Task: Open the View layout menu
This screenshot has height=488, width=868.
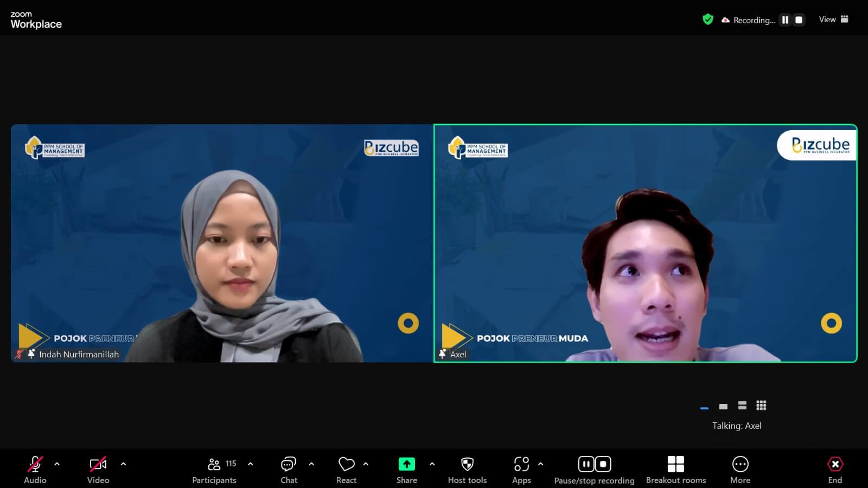Action: 833,20
